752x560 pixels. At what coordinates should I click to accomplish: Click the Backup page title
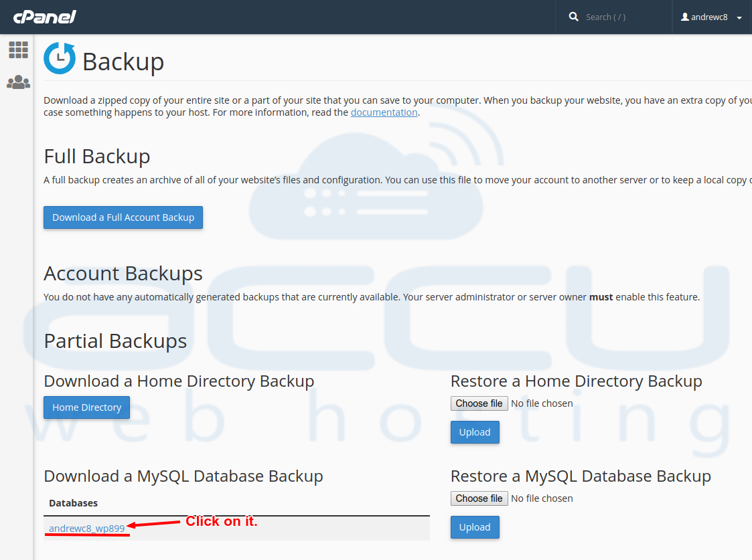(123, 62)
